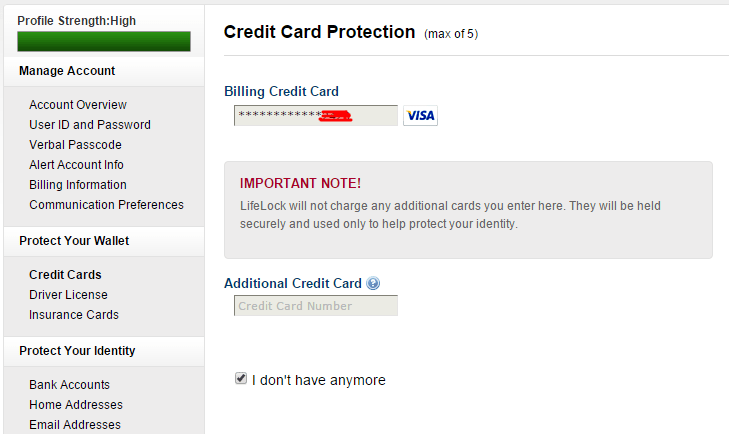Select Email Addresses in sidebar
The width and height of the screenshot is (729, 434).
[75, 425]
